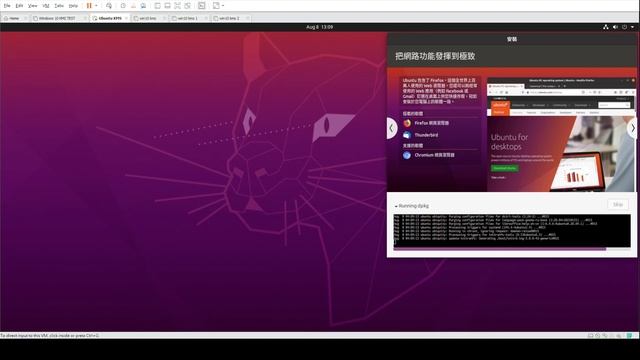Click the Skip button in the installer
Screen dimensions: 640x360
click(x=618, y=204)
